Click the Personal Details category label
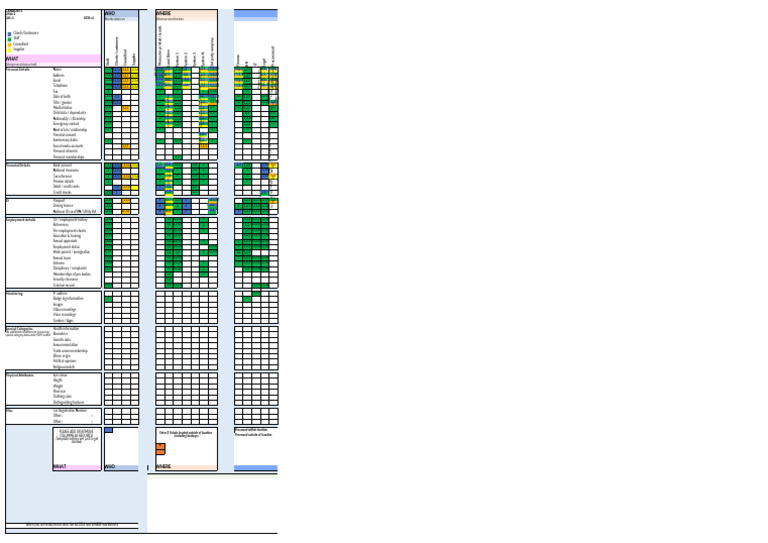This screenshot has width=768, height=543. [18, 70]
